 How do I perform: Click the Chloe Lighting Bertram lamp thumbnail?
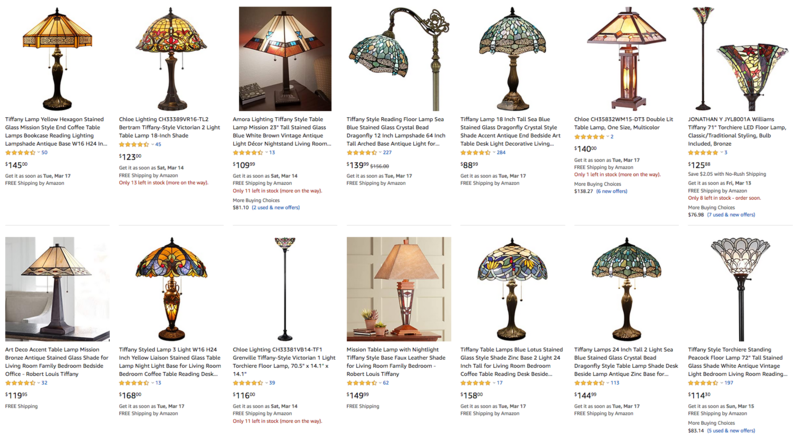[171, 59]
